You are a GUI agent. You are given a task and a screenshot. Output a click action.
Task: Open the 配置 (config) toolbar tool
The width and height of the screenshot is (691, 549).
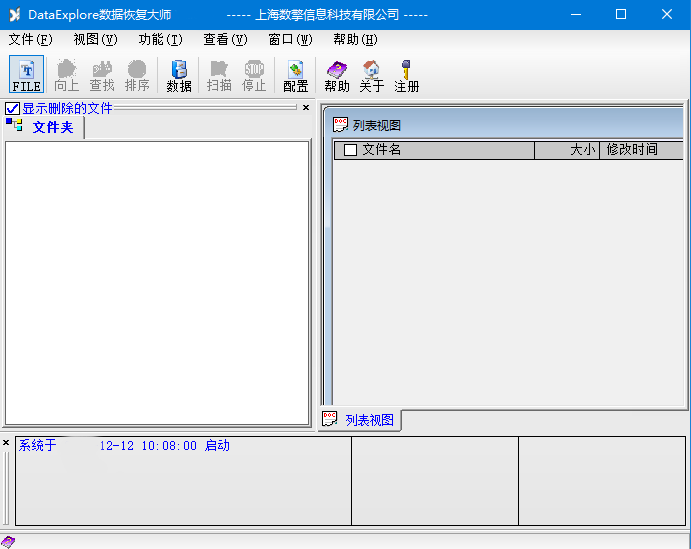tap(295, 74)
